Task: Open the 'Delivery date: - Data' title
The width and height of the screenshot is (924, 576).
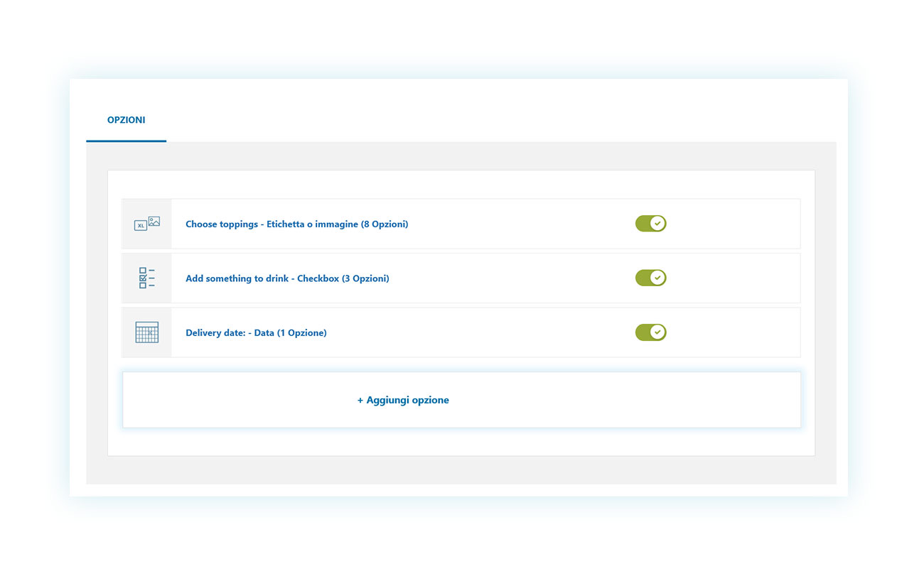Action: (x=256, y=332)
